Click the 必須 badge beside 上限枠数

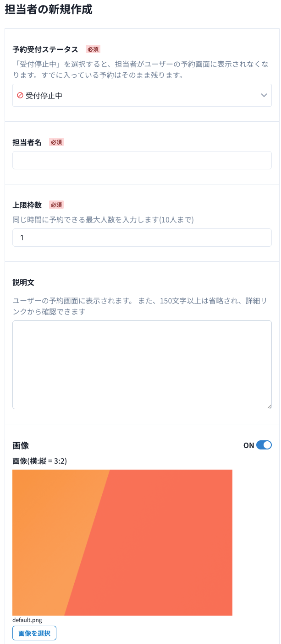(x=56, y=205)
